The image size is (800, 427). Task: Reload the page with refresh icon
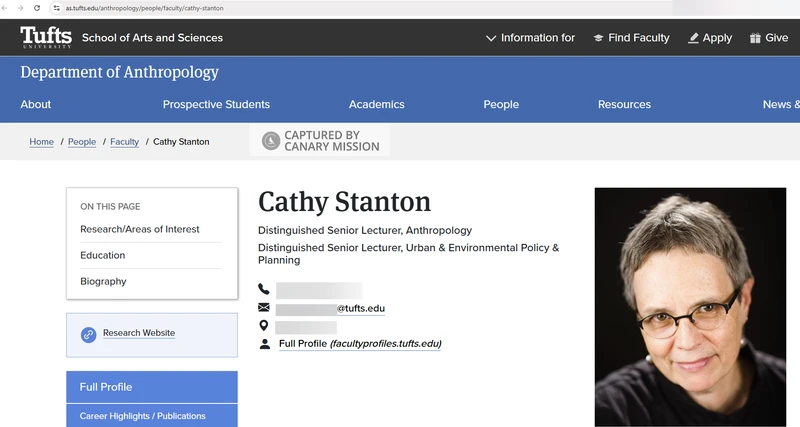tap(37, 8)
